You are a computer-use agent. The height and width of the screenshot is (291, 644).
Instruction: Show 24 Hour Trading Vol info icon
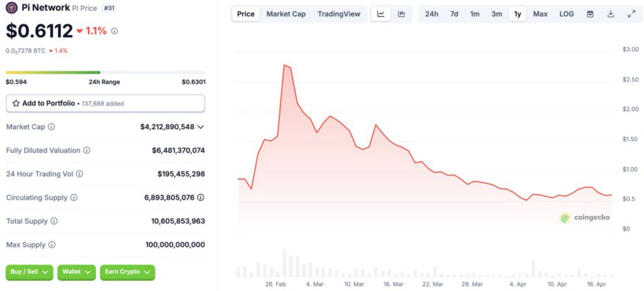(79, 174)
